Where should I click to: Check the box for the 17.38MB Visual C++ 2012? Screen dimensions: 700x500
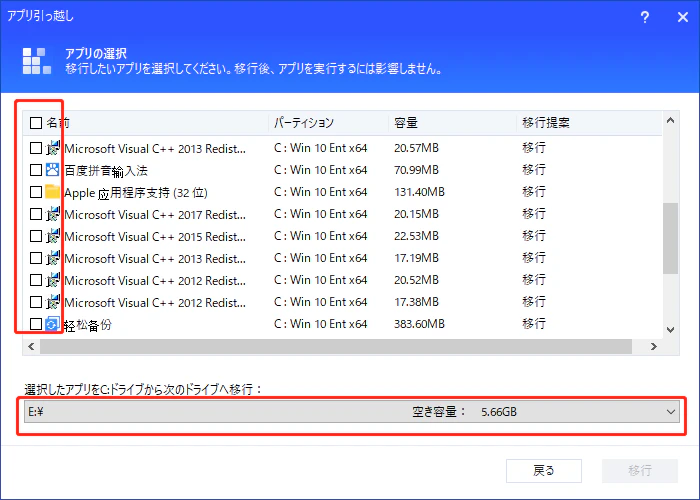coord(36,302)
